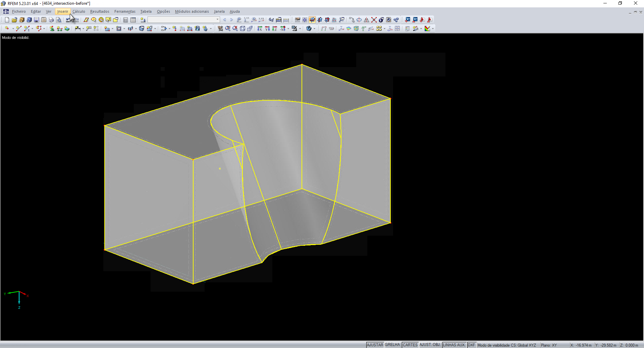The image size is (644, 348).
Task: Expand the polyline tool dropdown arrow
Action: (x=44, y=28)
